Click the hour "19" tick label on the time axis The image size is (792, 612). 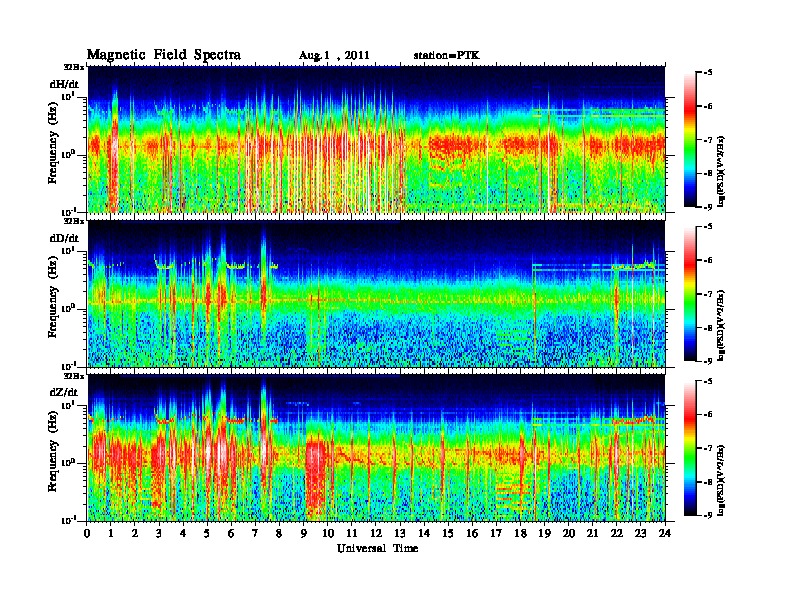(x=544, y=533)
